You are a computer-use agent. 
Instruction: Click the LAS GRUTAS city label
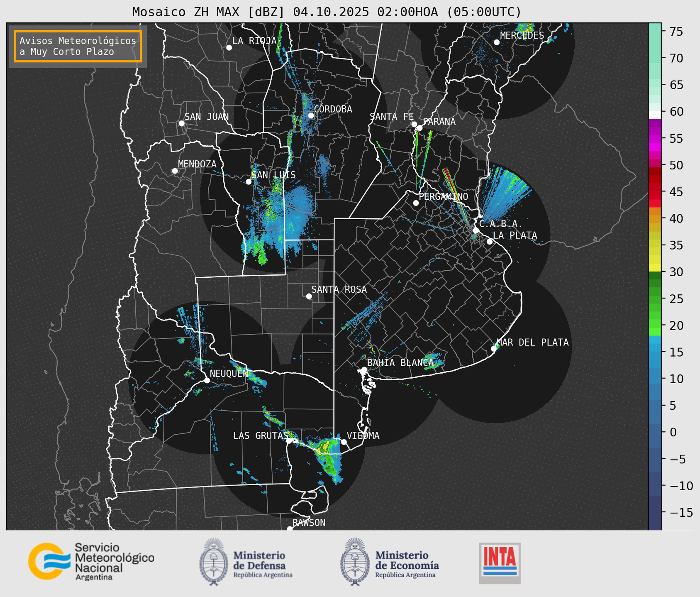click(x=260, y=436)
